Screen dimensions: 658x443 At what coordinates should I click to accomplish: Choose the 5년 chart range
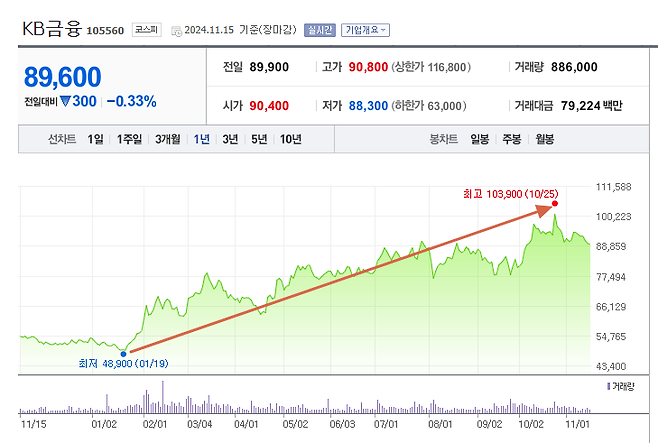[x=259, y=139]
